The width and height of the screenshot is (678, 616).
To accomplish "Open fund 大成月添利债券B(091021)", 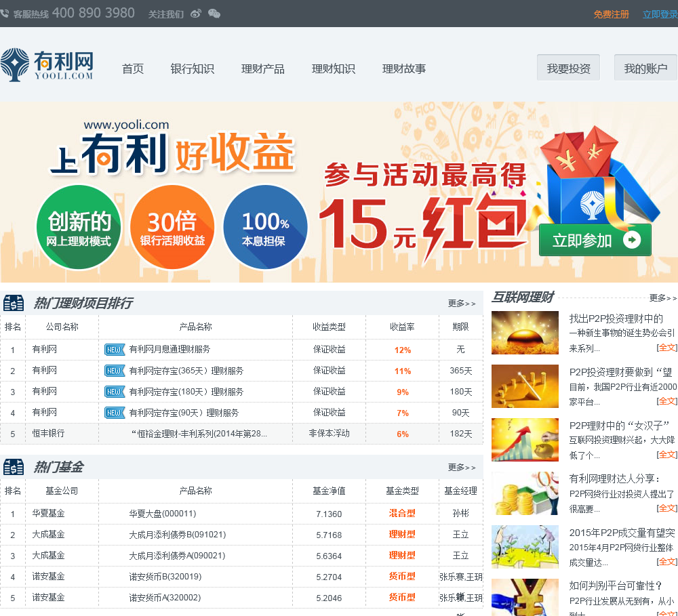I will pyautogui.click(x=177, y=535).
